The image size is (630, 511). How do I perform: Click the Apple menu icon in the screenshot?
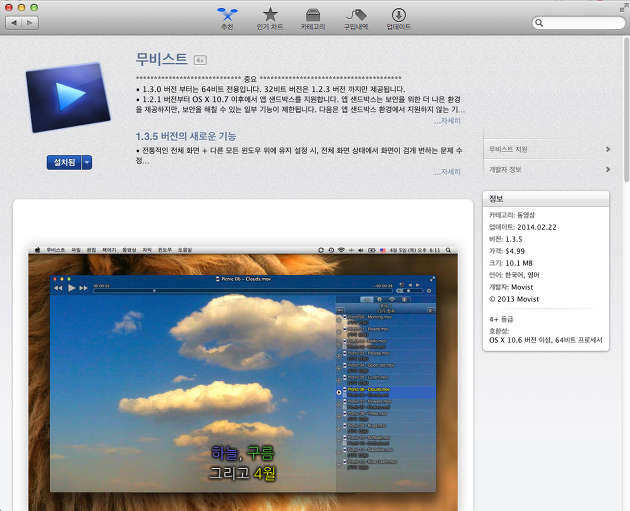37,250
